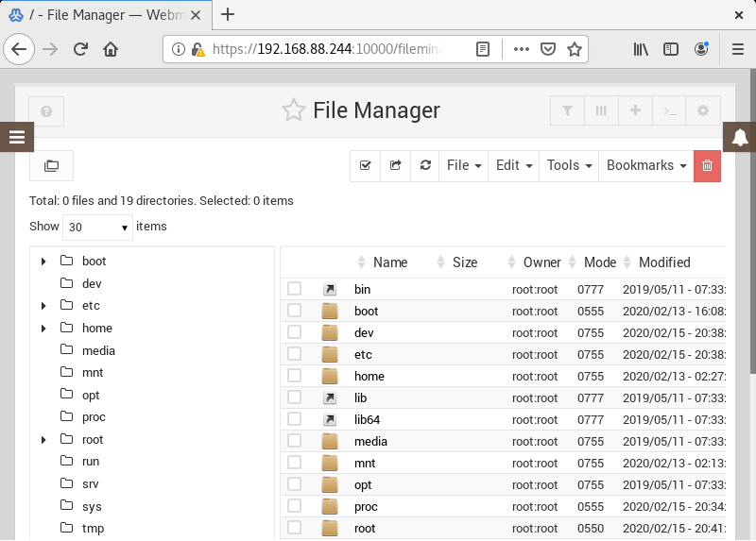The height and width of the screenshot is (541, 756).
Task: Check the box for boot row
Action: tap(294, 311)
